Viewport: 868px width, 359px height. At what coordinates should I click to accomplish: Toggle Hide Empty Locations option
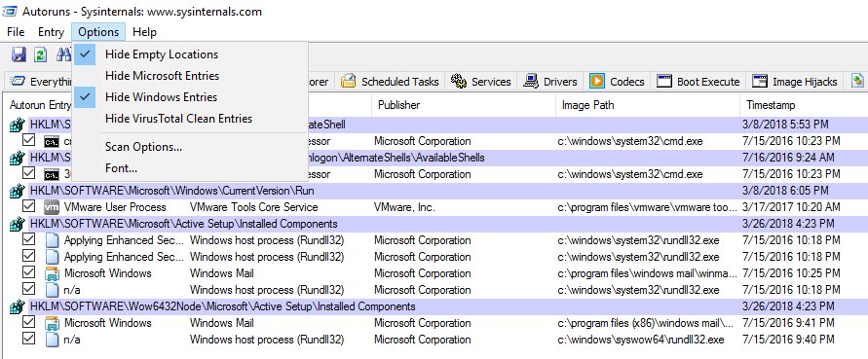tap(190, 54)
